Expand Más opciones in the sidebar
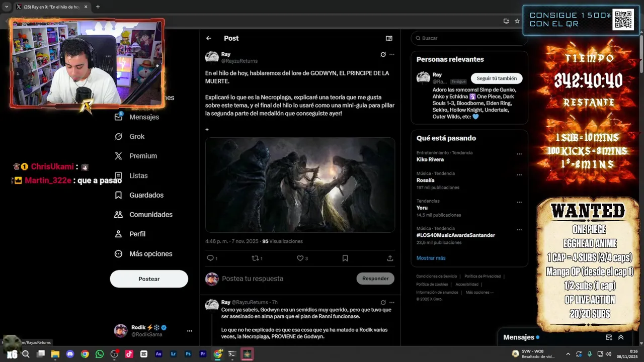The image size is (644, 362). (144, 254)
